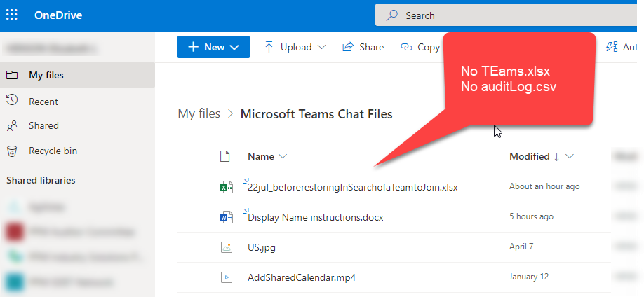Click the Automate flow icon
The image size is (644, 297).
tap(612, 47)
